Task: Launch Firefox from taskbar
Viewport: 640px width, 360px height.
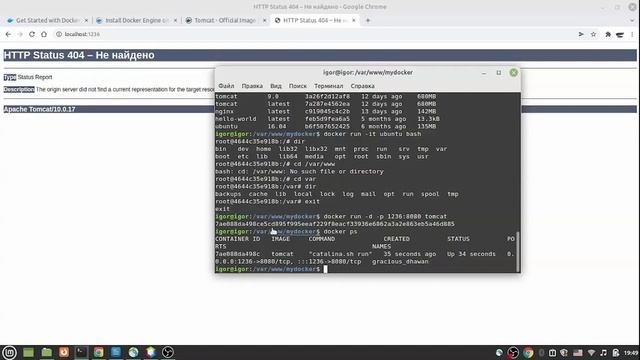Action: (x=64, y=352)
